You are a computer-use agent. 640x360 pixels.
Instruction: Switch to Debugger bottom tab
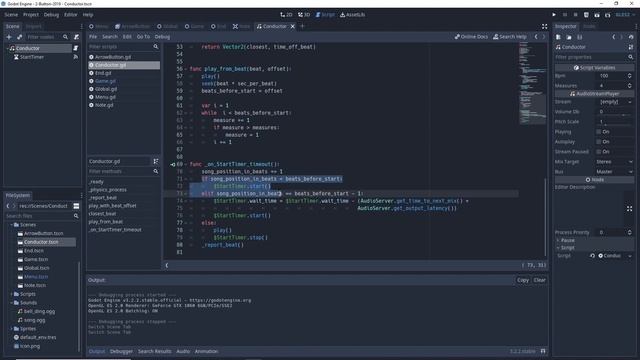coord(121,351)
